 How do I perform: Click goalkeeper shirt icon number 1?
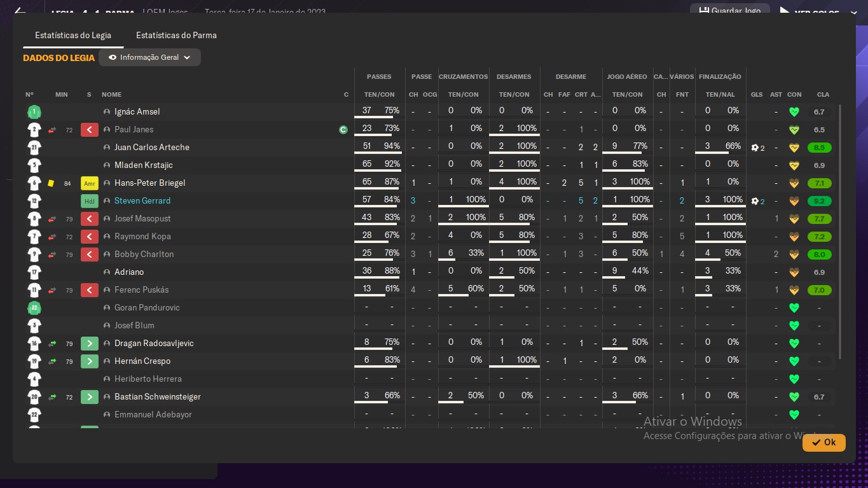coord(34,112)
